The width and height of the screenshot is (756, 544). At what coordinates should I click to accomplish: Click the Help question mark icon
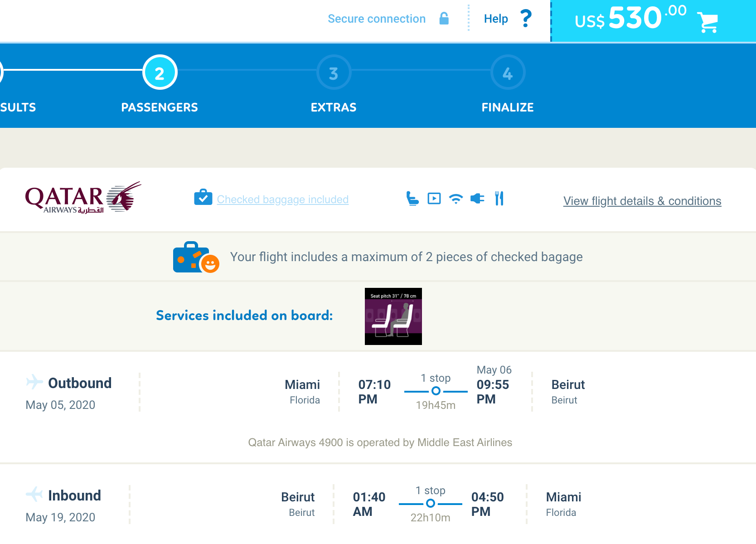click(526, 19)
